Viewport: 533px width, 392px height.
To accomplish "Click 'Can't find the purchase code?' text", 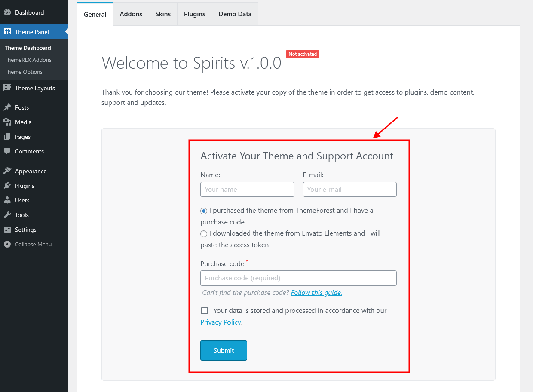I will [246, 292].
